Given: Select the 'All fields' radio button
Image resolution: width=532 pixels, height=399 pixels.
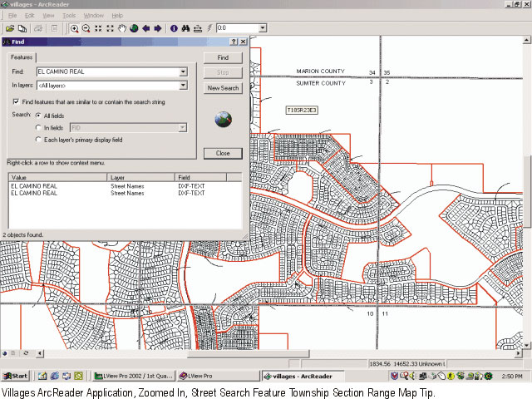Looking at the screenshot, I should pos(38,115).
